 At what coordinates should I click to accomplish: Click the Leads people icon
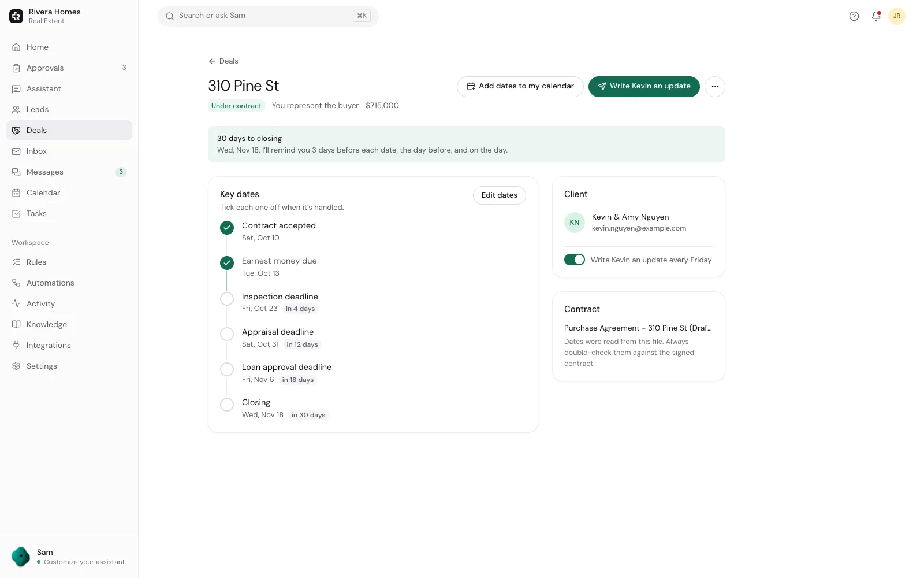(16, 110)
